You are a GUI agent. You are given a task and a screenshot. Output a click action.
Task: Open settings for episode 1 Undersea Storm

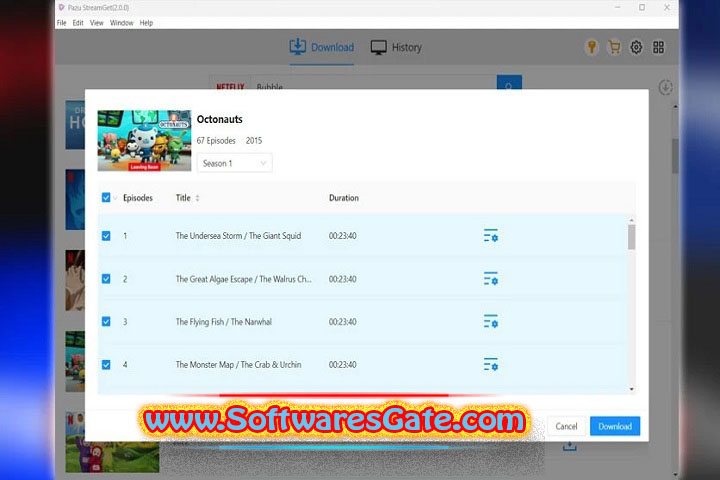tap(490, 236)
